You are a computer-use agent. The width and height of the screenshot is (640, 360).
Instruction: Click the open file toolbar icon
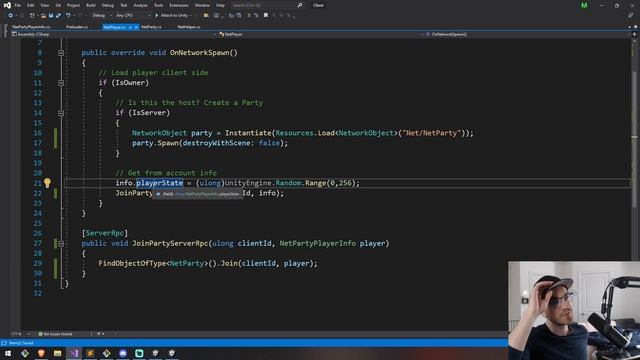[x=43, y=16]
